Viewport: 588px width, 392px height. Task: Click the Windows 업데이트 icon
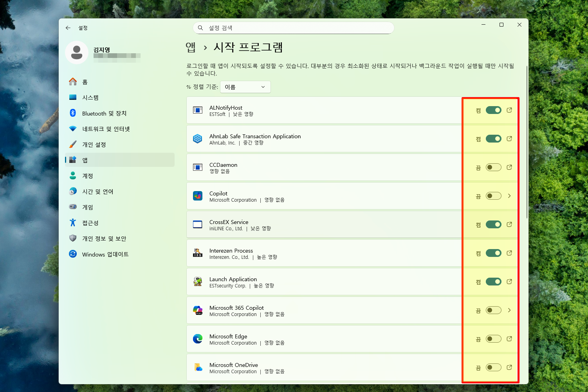(73, 254)
